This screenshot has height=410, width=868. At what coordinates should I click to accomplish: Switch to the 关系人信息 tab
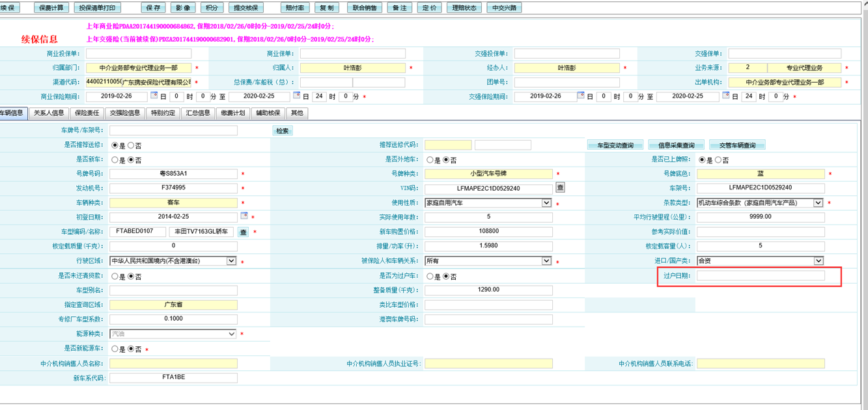coord(49,113)
